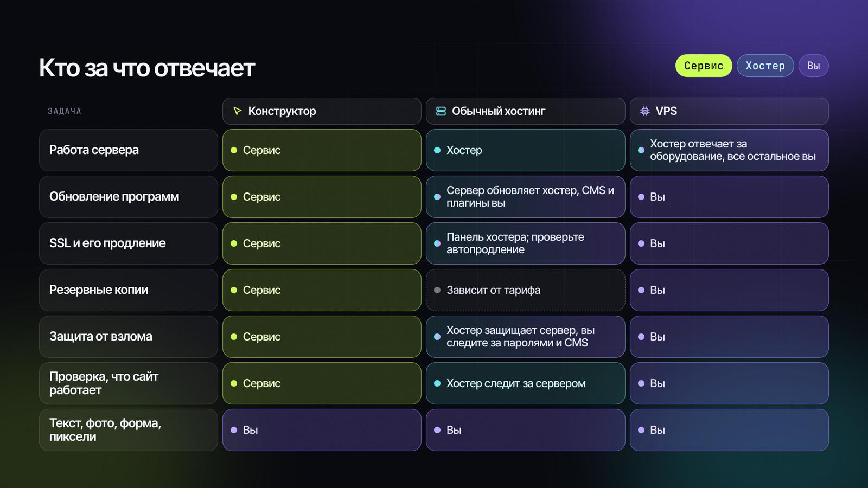Select the Конструктор column header
Viewport: 868px width, 488px height.
click(x=322, y=111)
